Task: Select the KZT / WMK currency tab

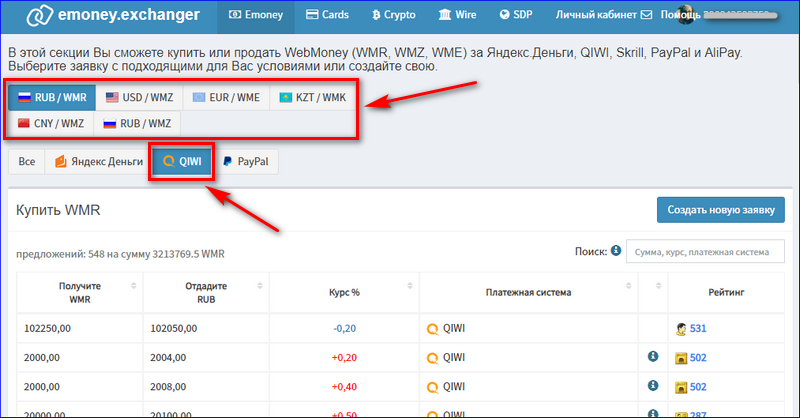Action: tap(313, 97)
